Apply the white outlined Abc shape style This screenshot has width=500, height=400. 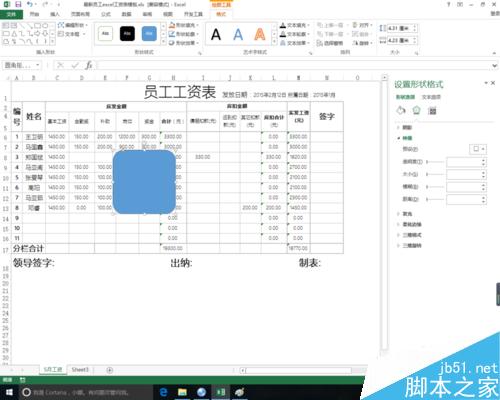(105, 34)
